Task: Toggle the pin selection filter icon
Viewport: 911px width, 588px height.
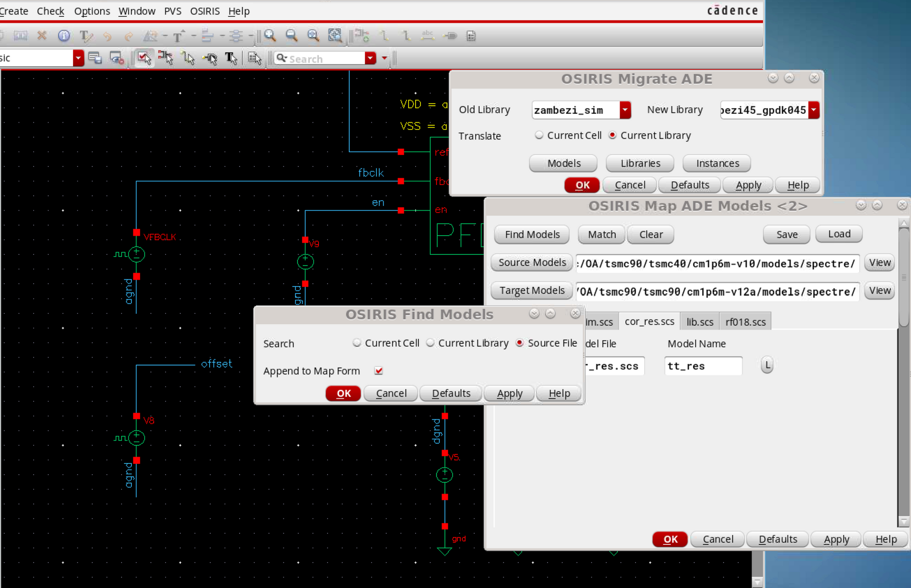Action: [x=210, y=58]
